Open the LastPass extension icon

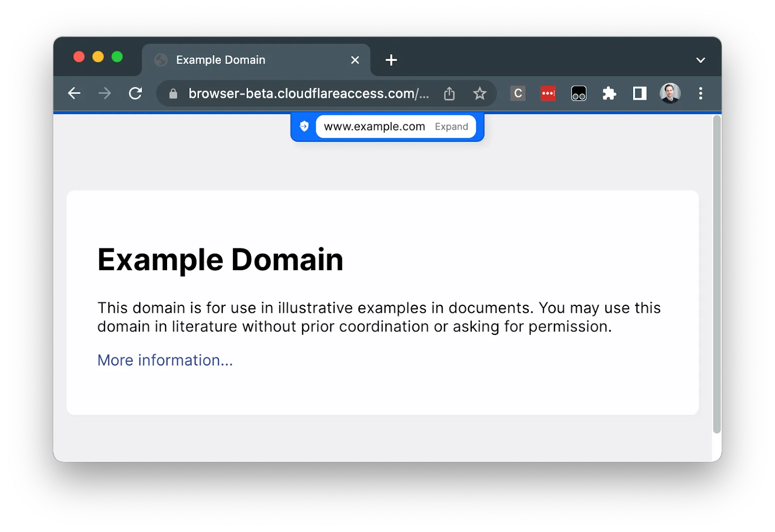tap(548, 93)
